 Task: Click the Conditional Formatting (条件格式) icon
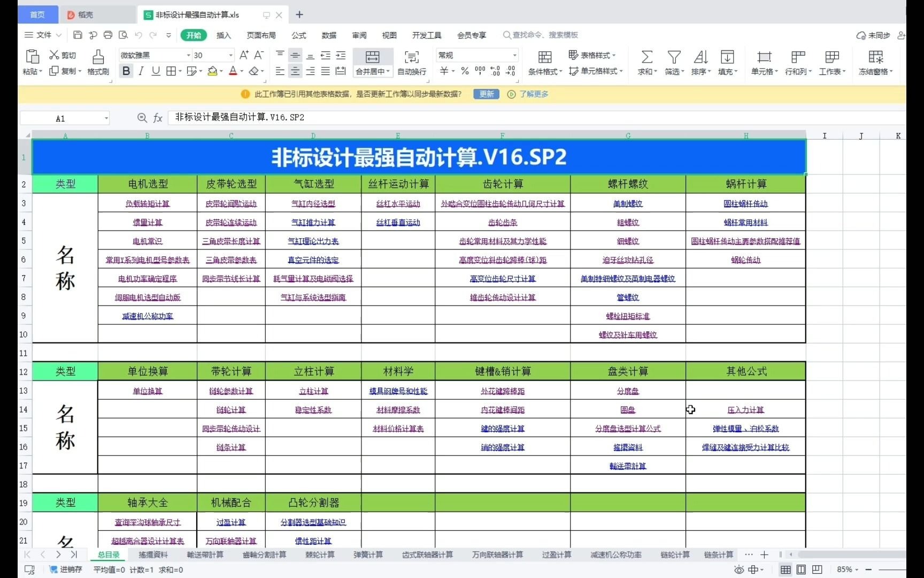point(545,57)
